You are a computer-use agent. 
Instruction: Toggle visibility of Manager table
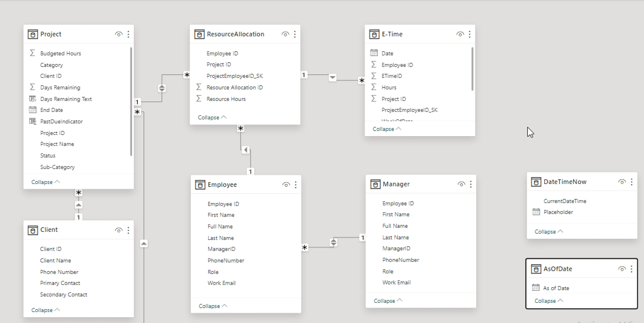(461, 184)
